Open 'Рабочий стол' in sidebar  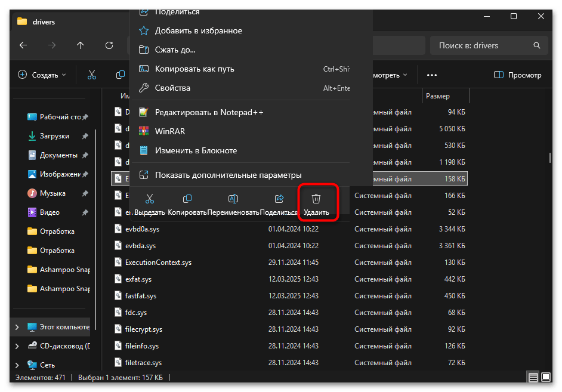pyautogui.click(x=57, y=117)
